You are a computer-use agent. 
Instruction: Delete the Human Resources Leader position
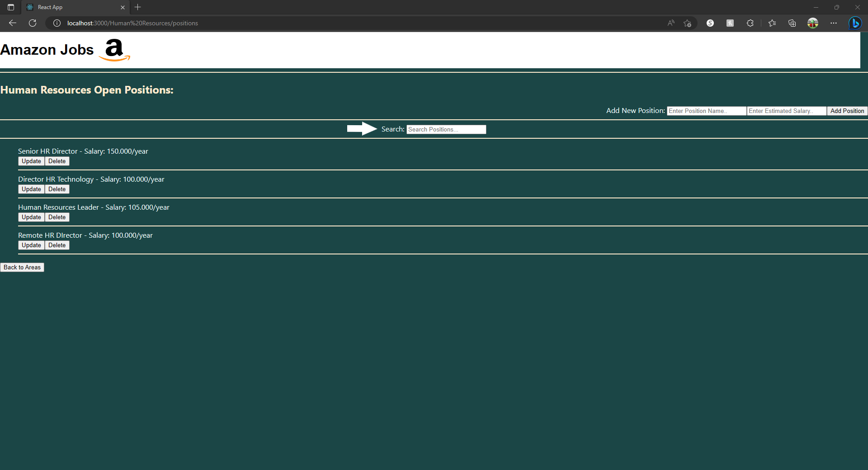point(57,217)
